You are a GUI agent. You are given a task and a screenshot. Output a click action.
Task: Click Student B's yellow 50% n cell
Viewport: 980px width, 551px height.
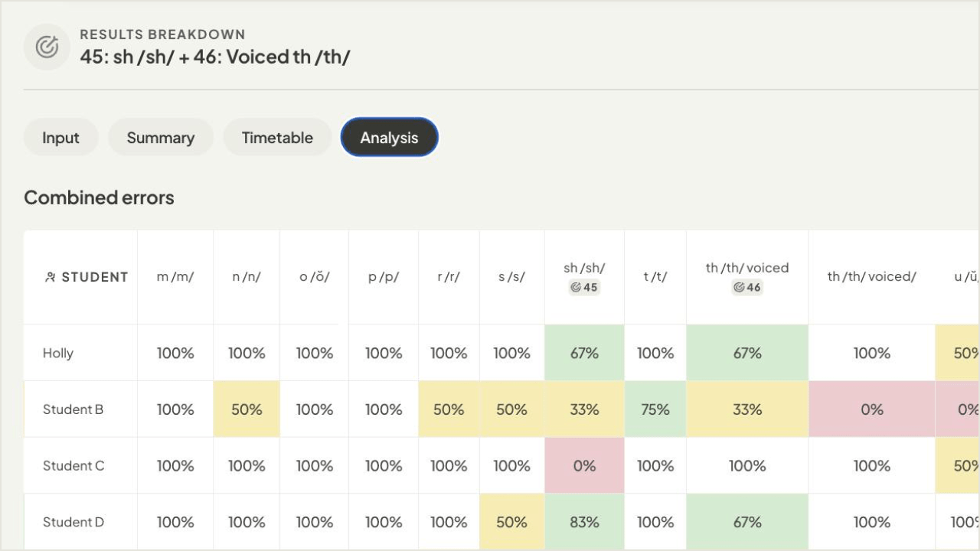247,409
